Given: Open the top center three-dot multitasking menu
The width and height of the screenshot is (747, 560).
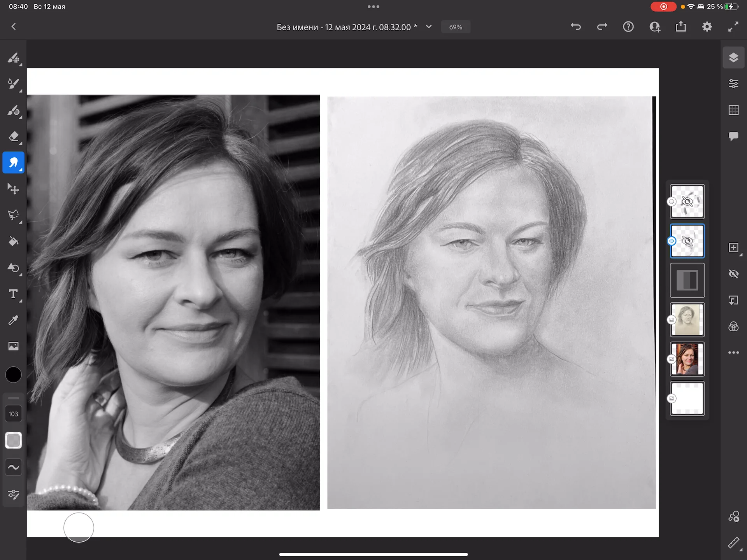Looking at the screenshot, I should [373, 7].
